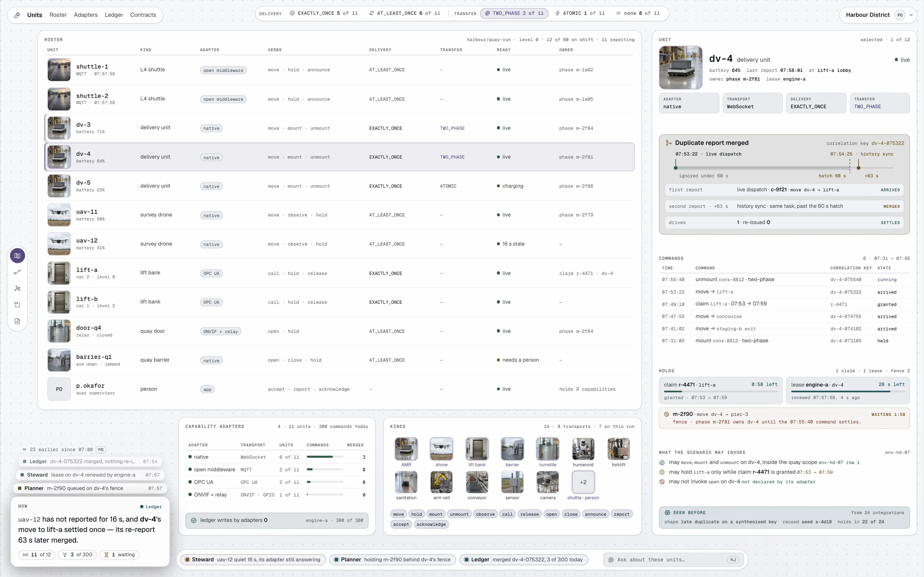The height and width of the screenshot is (577, 924).
Task: Select the code block icon in sidebar
Action: [18, 304]
